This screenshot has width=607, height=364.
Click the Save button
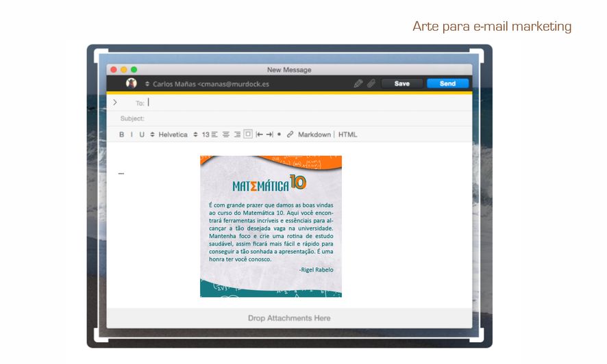[402, 83]
